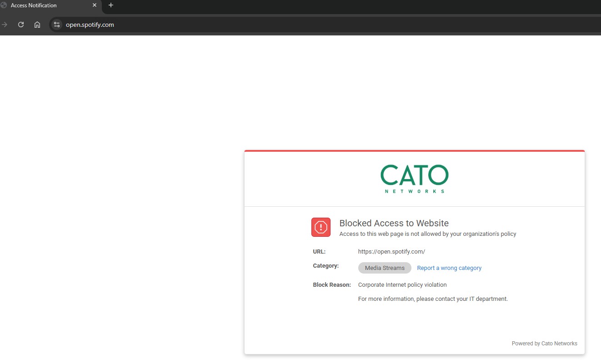The width and height of the screenshot is (601, 364).
Task: Open Report a wrong category link
Action: [449, 268]
